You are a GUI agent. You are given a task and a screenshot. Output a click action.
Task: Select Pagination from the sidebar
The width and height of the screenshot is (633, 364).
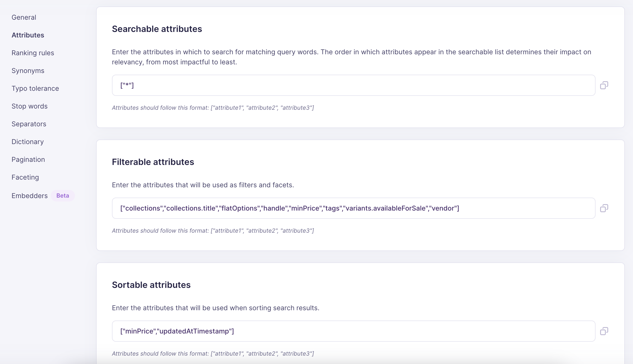[28, 159]
